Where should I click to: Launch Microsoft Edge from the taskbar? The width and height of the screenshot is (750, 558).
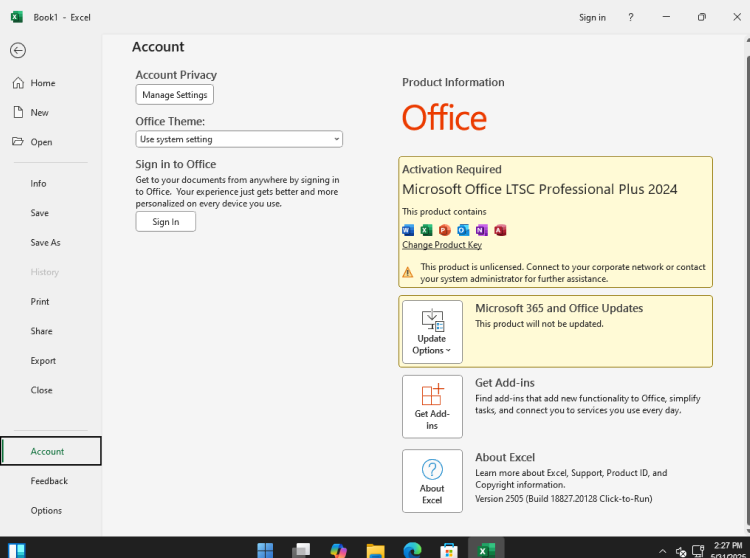coord(412,550)
